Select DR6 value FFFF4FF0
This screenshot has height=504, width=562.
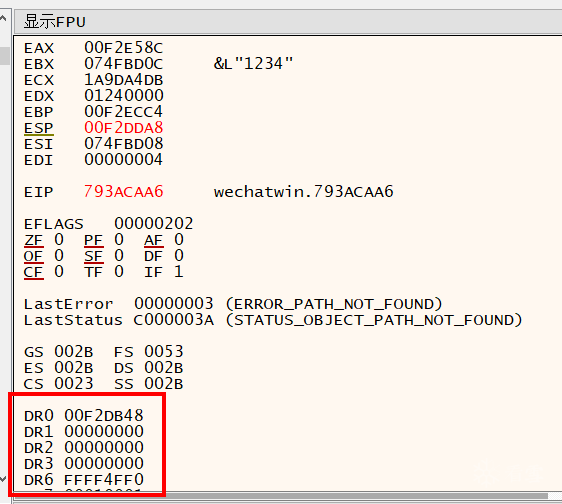(104, 480)
